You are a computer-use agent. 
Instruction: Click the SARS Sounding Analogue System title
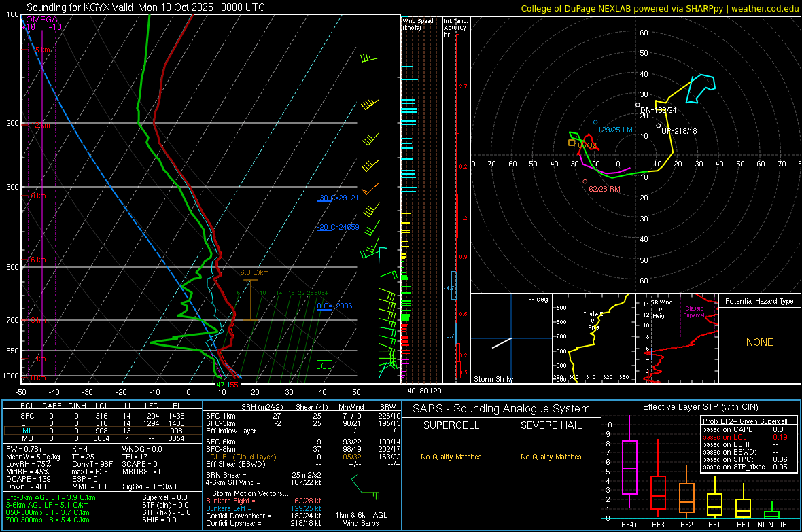click(502, 409)
